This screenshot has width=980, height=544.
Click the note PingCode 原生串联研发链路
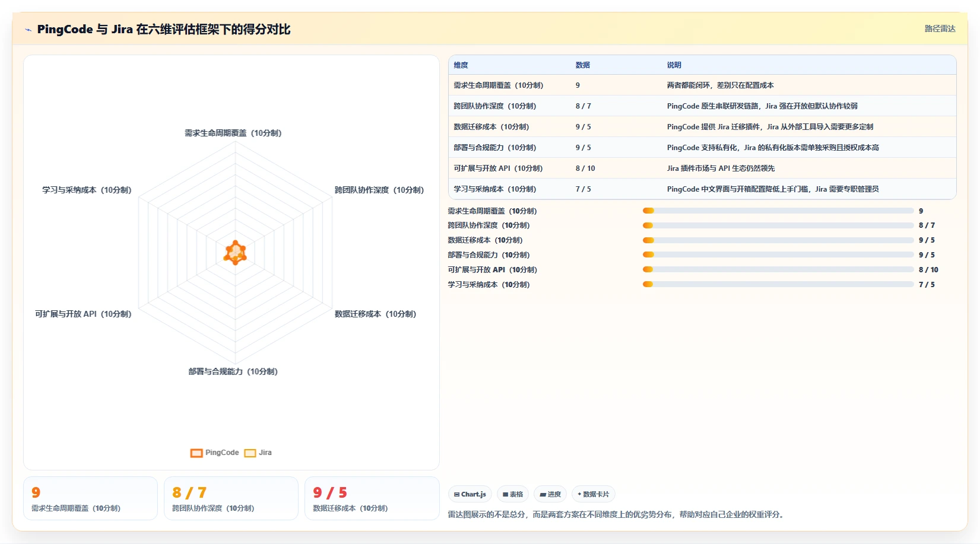(762, 106)
